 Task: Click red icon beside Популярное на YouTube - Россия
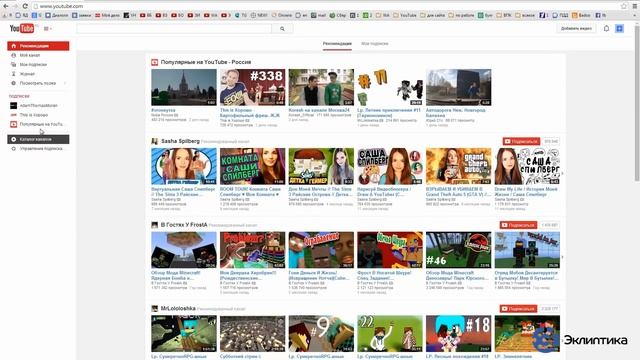[155, 62]
